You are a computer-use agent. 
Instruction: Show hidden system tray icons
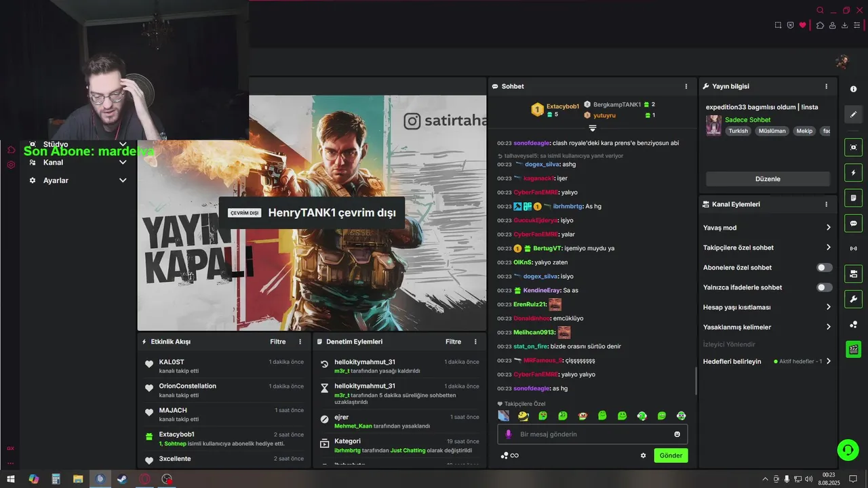coord(766,479)
